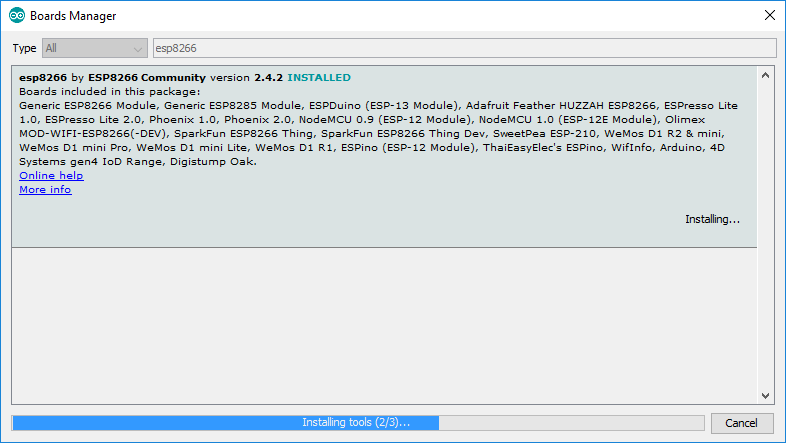
Task: Click the esp8266 search filter field
Action: coord(465,48)
